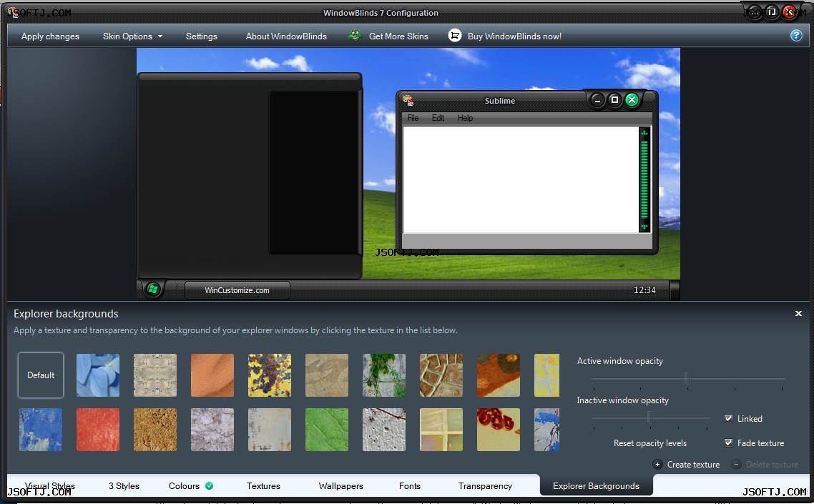Viewport: 814px width, 504px height.
Task: Select the red leather texture
Action: pyautogui.click(x=97, y=429)
